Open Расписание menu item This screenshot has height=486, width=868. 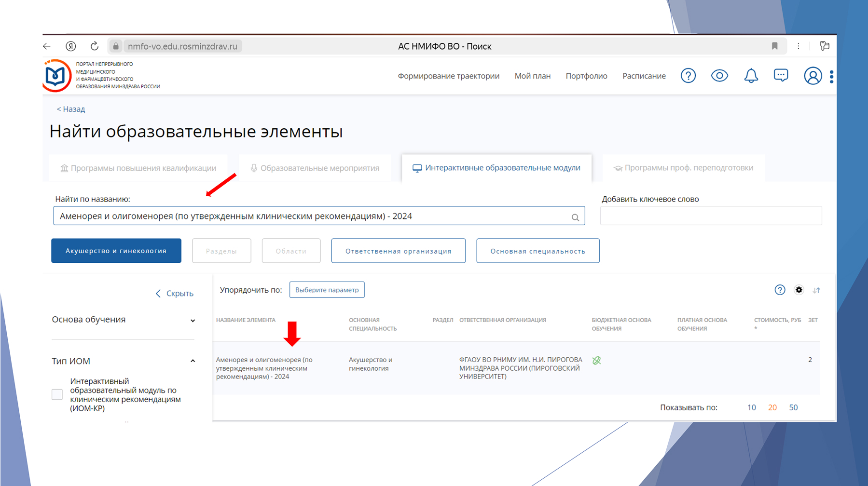644,76
